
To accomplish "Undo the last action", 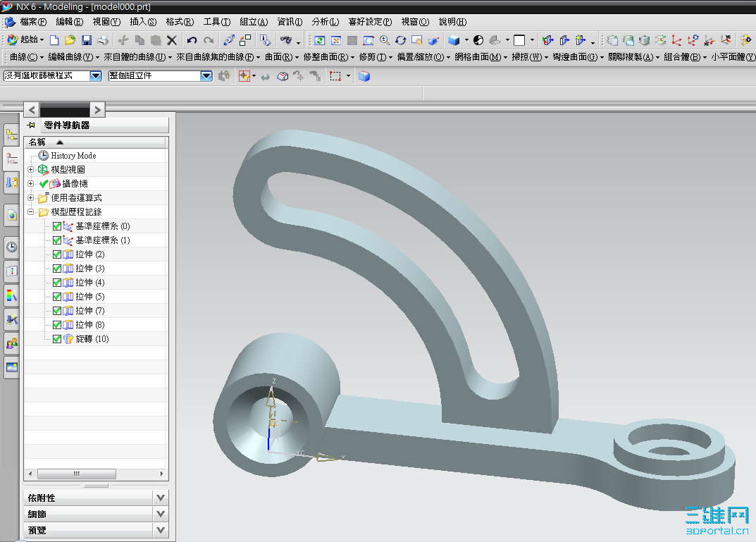I will (x=192, y=40).
